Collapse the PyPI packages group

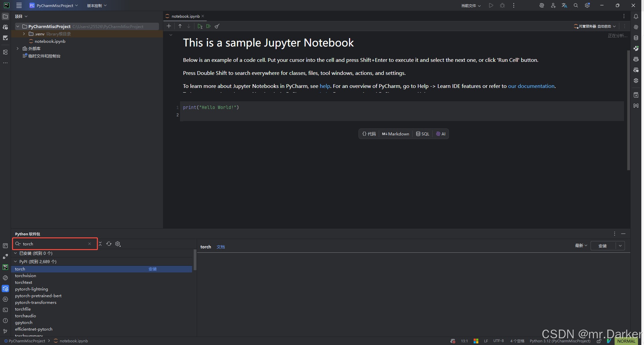15,261
